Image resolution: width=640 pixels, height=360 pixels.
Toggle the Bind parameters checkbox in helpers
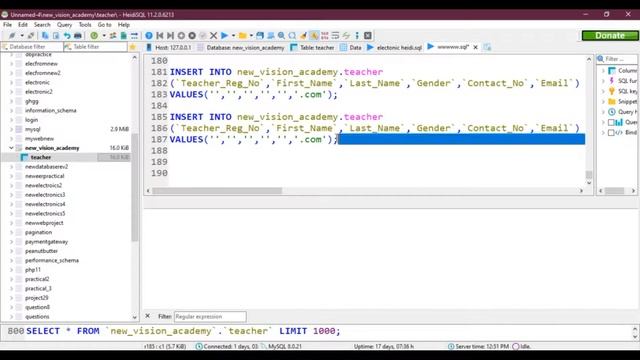(611, 132)
